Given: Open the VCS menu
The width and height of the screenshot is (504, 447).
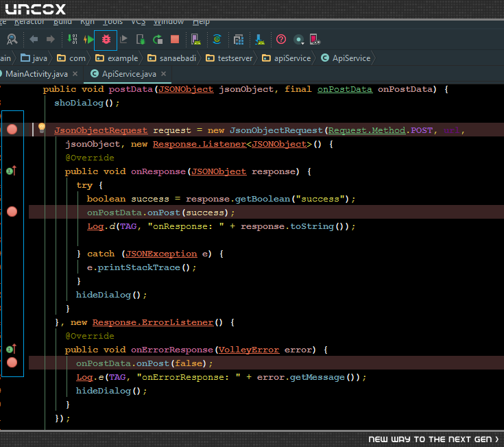Looking at the screenshot, I should [139, 22].
